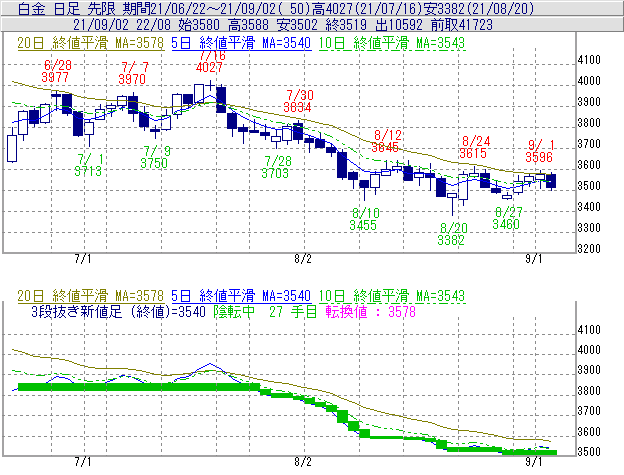Click the 前取41723 open interest value
The height and width of the screenshot is (475, 624).
pos(462,25)
